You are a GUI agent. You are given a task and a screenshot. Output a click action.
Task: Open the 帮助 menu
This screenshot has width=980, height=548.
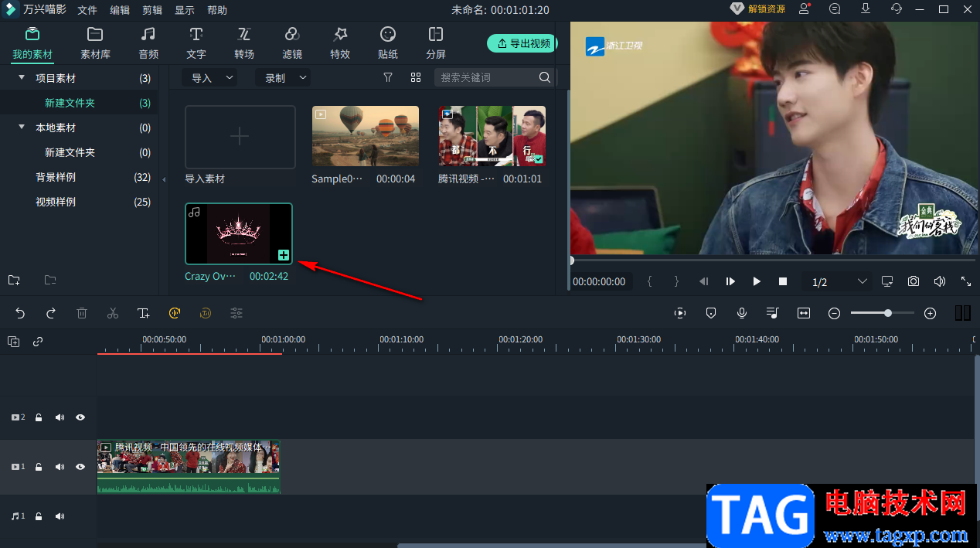(x=217, y=10)
